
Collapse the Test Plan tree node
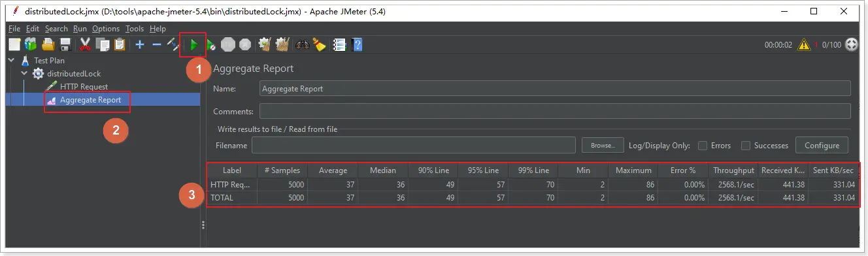pyautogui.click(x=11, y=60)
